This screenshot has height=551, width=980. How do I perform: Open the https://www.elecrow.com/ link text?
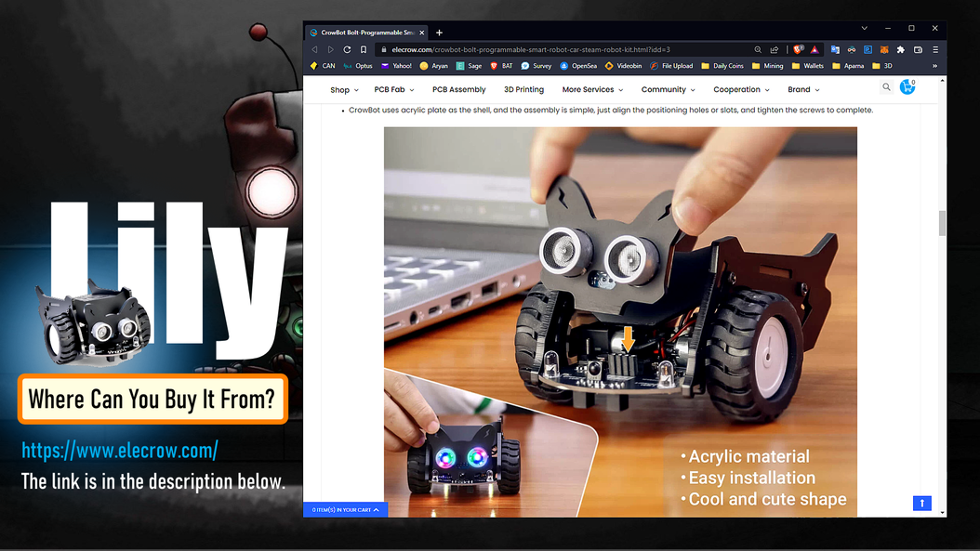click(x=120, y=450)
